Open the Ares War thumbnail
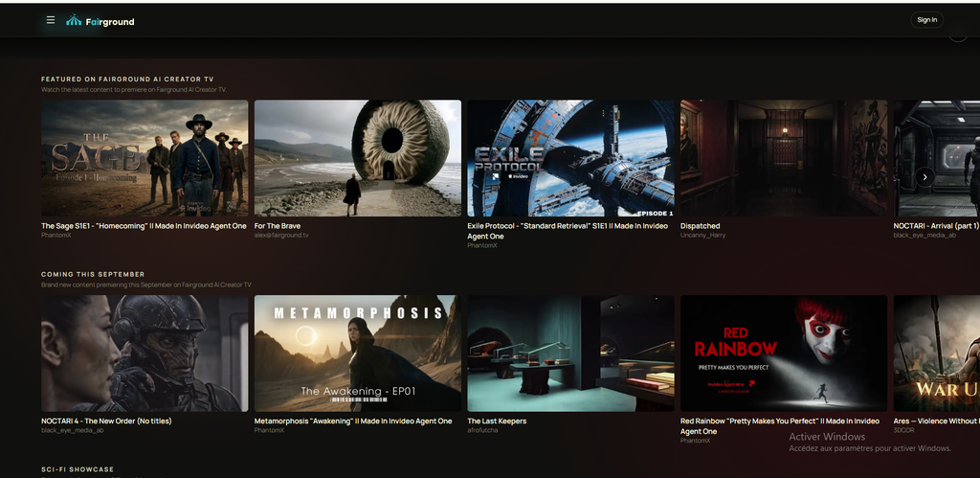This screenshot has width=980, height=478. (937, 353)
